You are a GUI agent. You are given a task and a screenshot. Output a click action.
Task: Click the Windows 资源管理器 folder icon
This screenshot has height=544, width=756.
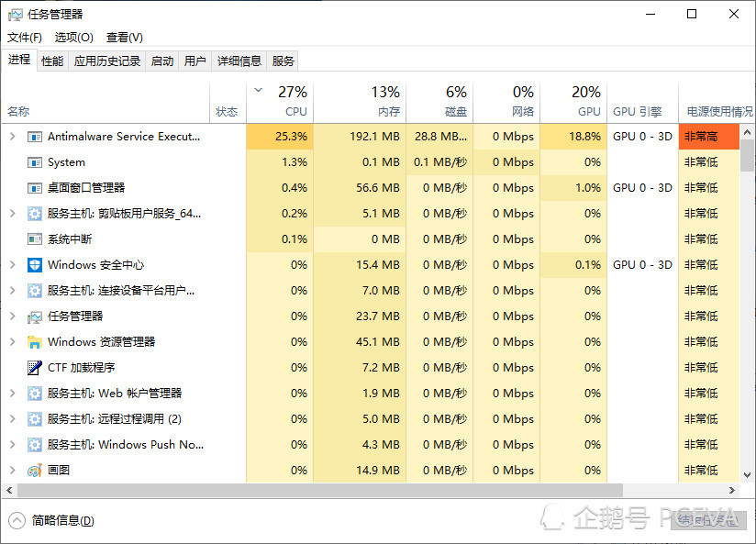(x=34, y=342)
